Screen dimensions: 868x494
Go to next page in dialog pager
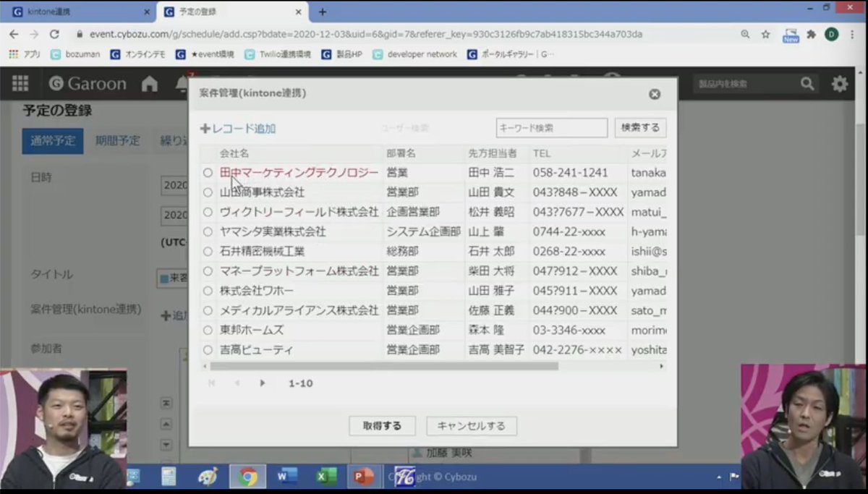(263, 383)
